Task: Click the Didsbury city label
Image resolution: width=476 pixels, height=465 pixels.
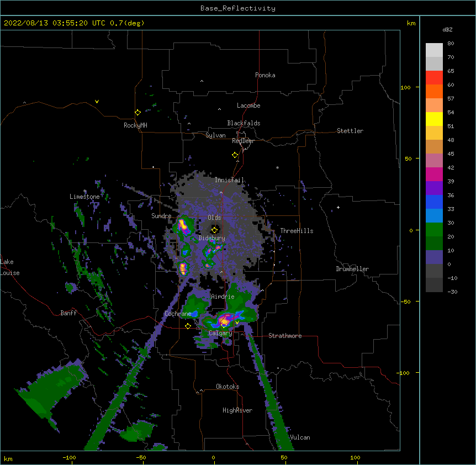Action: click(212, 238)
